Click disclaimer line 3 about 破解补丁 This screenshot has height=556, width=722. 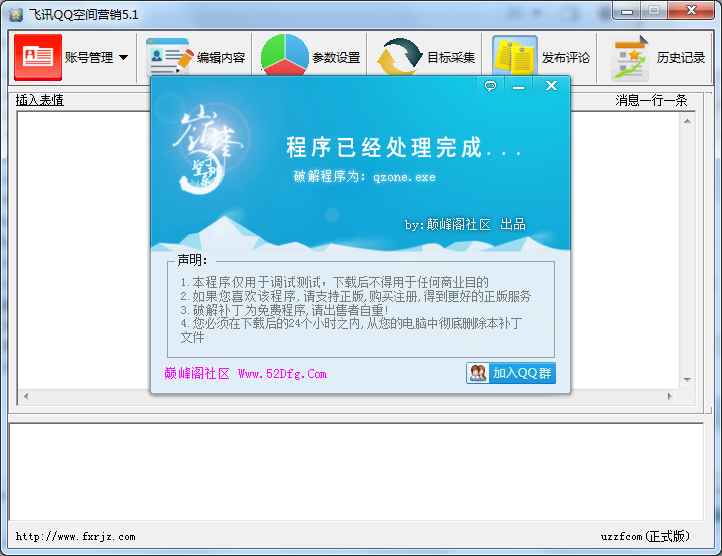[284, 310]
